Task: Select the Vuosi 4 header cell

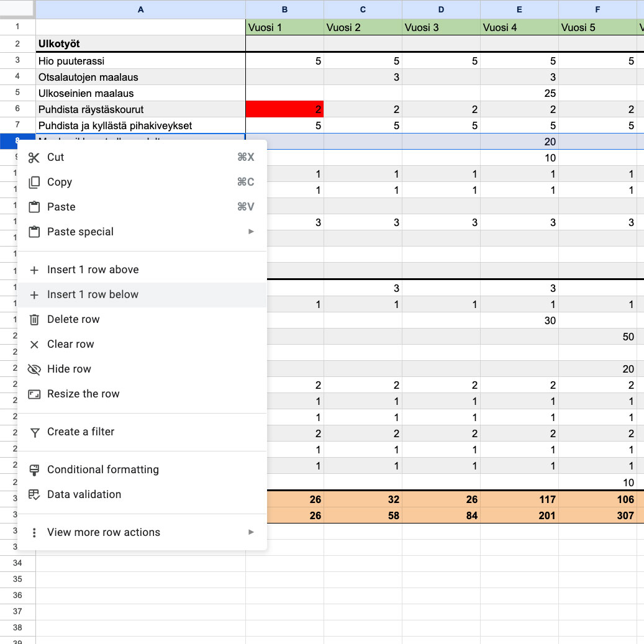Action: coord(519,27)
